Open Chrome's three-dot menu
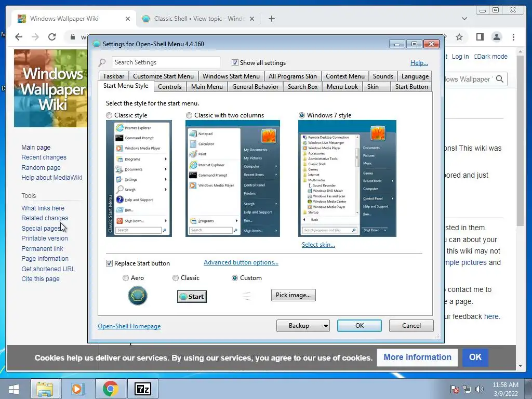This screenshot has width=532, height=399. [x=513, y=37]
